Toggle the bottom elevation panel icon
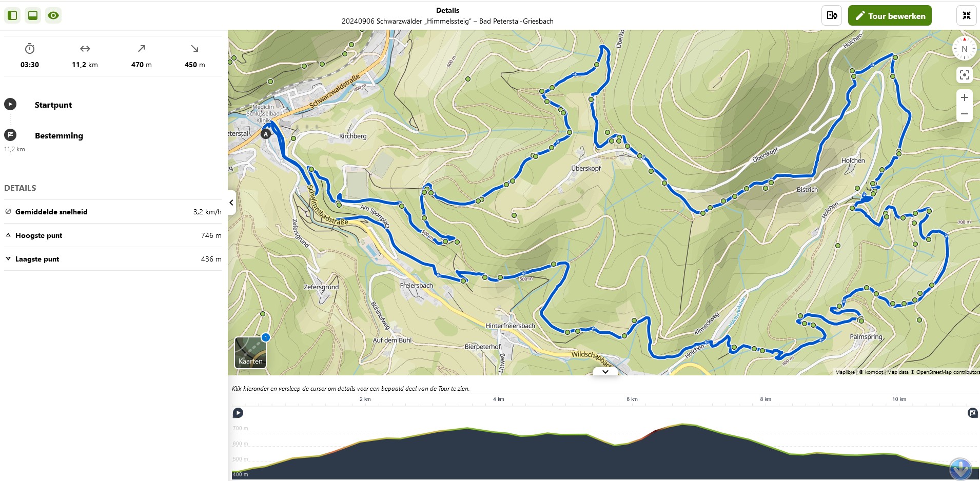980x481 pixels. (33, 15)
